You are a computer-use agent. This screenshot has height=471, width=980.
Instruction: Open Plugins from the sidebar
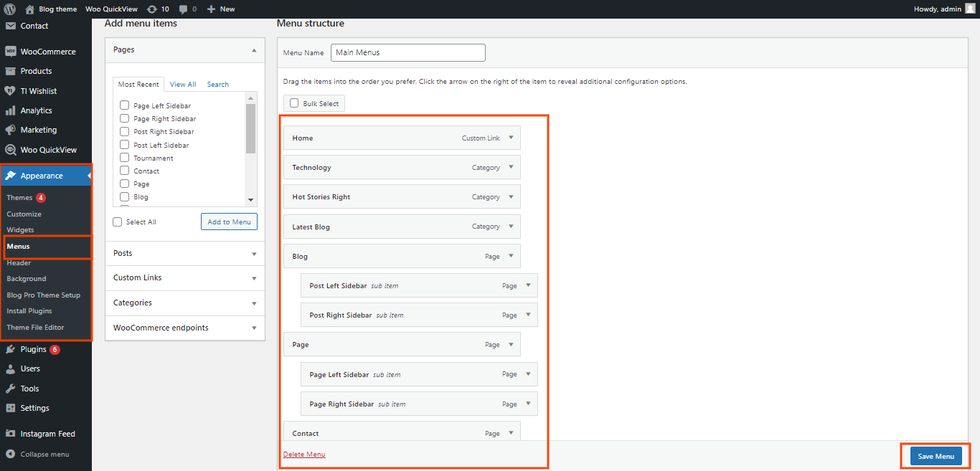(33, 349)
